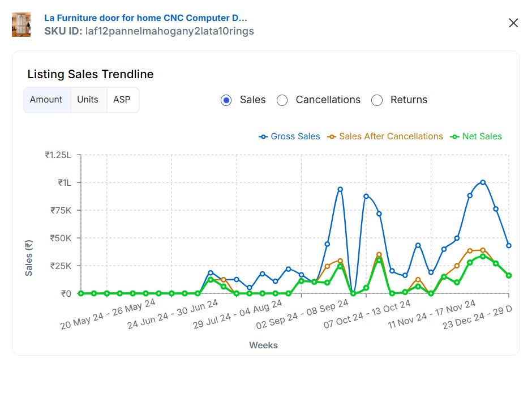Switch to the Units tab
This screenshot has width=532, height=401.
[88, 100]
